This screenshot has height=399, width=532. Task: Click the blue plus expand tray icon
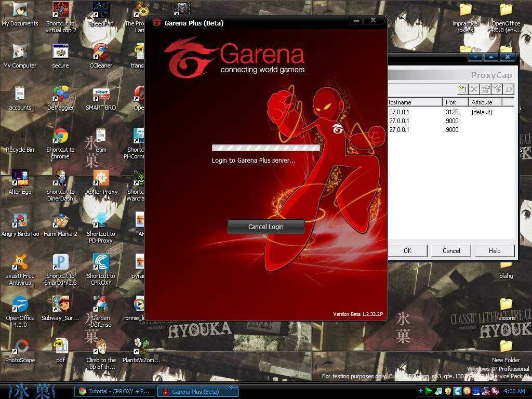pyautogui.click(x=421, y=391)
